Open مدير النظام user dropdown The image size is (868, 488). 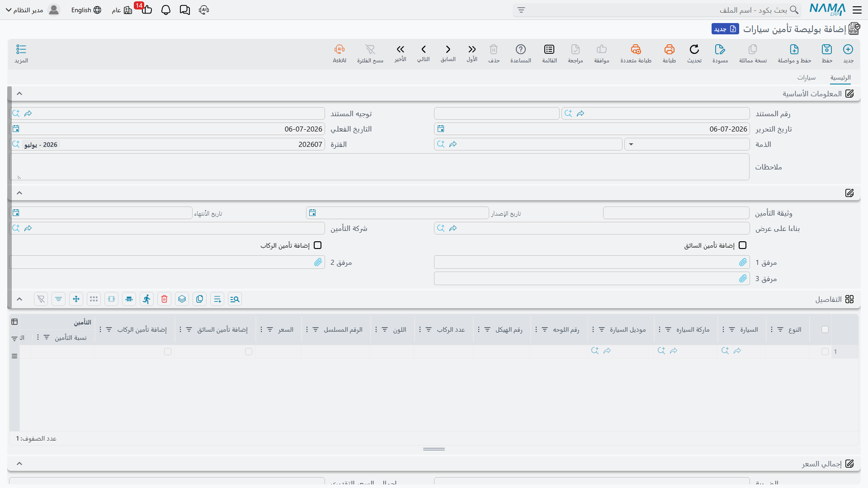(33, 10)
